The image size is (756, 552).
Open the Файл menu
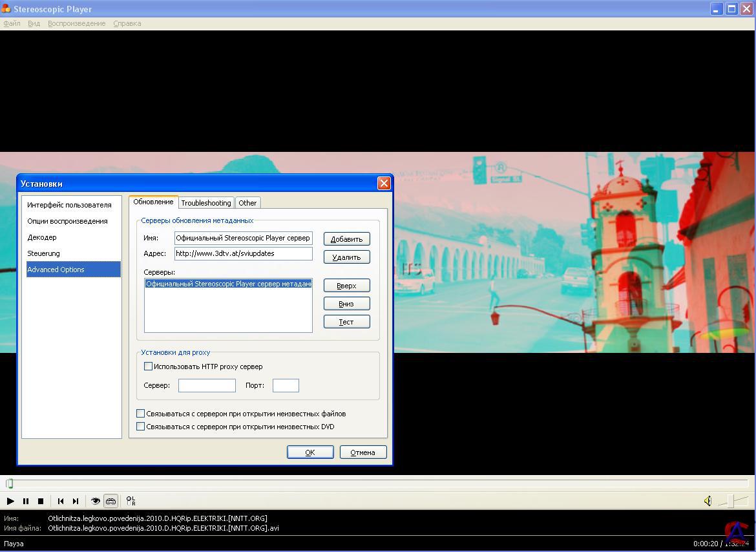tap(12, 23)
